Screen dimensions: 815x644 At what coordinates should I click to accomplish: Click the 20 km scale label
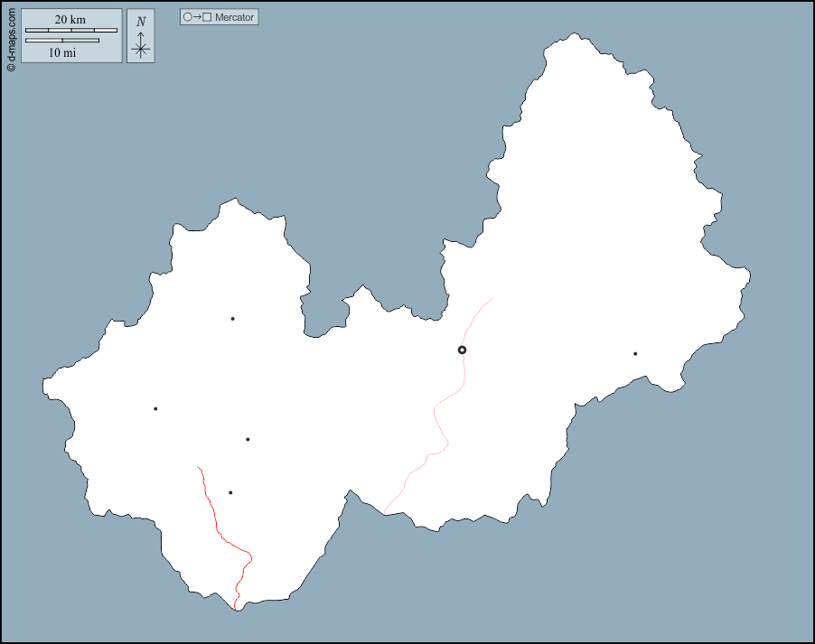[x=70, y=19]
